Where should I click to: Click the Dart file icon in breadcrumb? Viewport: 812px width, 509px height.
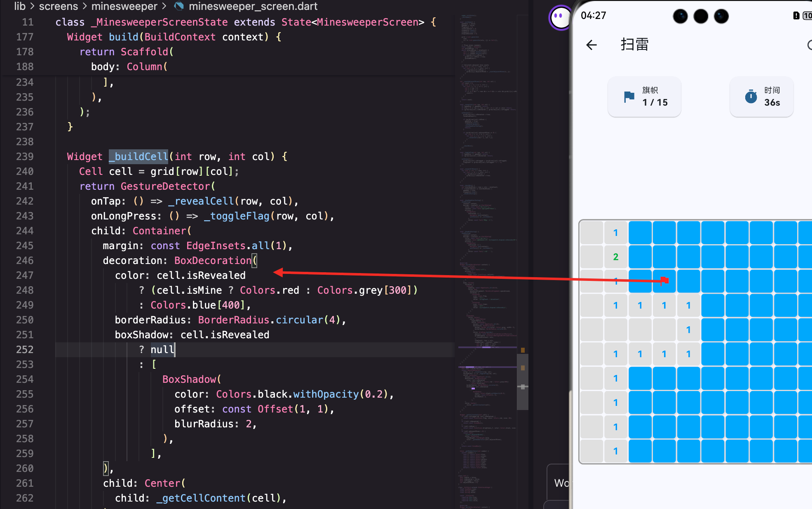pyautogui.click(x=179, y=6)
